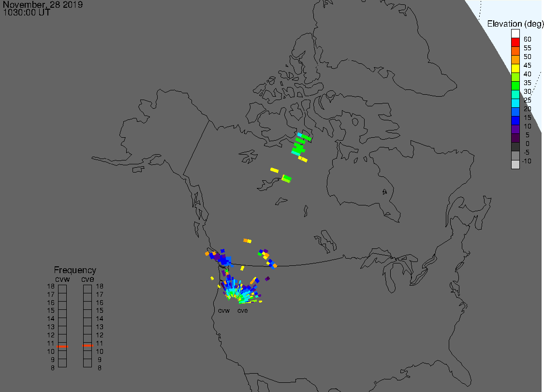
Task: Click the 55 elevation legend label
Action: (528, 48)
